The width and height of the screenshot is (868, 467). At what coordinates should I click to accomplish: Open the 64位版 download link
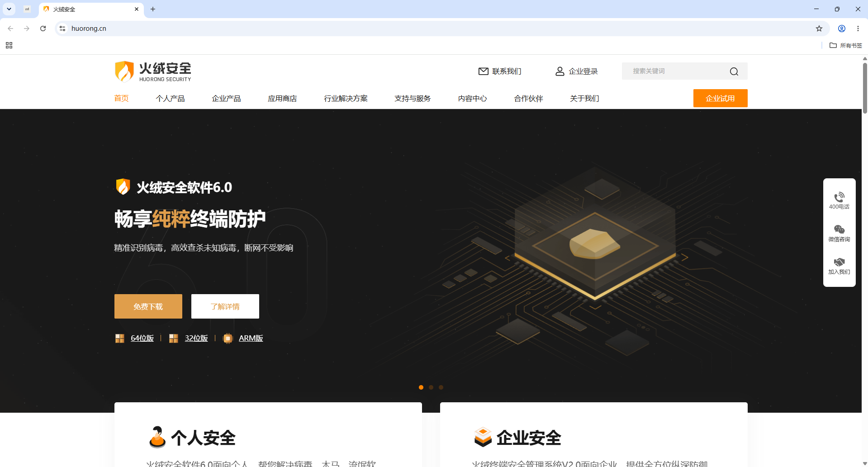pos(142,338)
